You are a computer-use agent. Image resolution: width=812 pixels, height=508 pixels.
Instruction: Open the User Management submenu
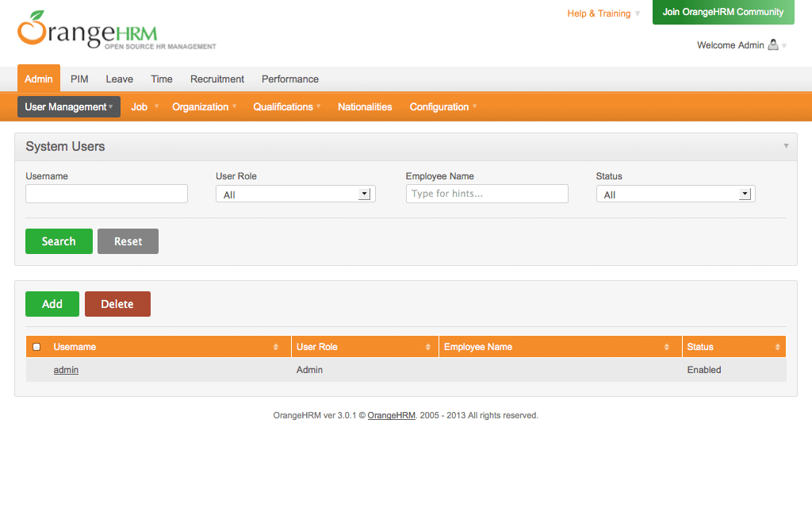68,107
